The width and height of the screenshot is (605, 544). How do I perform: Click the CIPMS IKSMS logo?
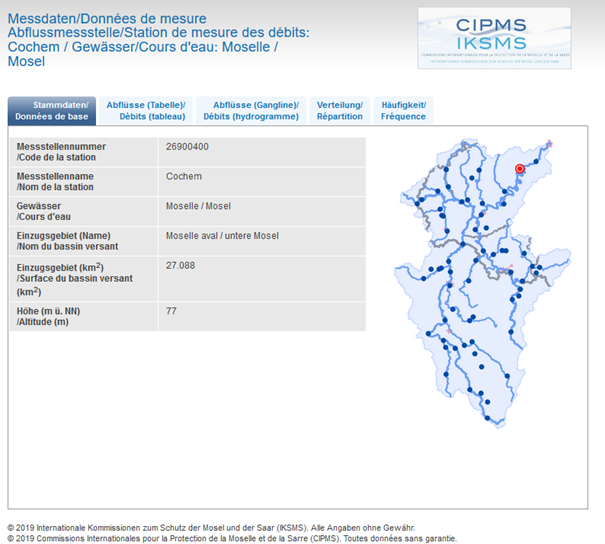[x=494, y=38]
